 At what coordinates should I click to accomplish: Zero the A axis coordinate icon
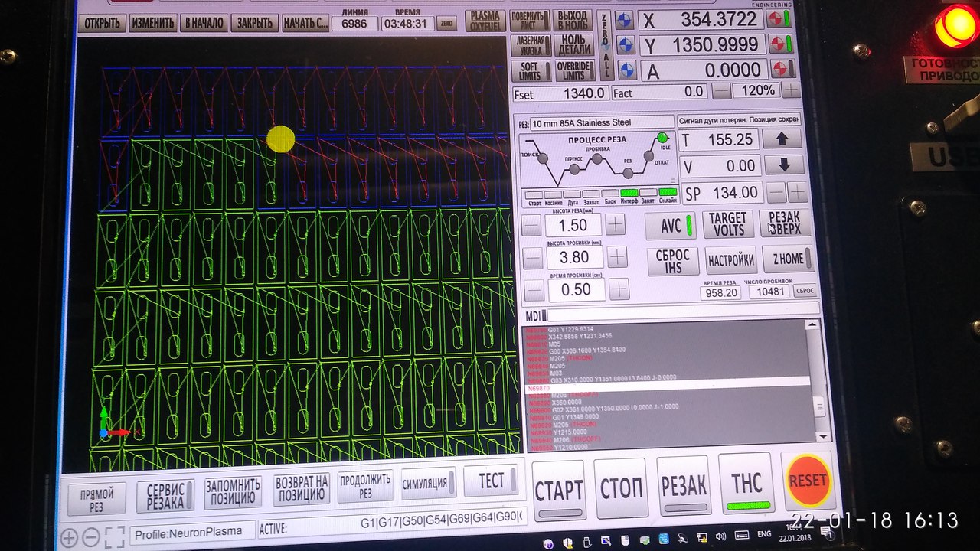[x=626, y=70]
